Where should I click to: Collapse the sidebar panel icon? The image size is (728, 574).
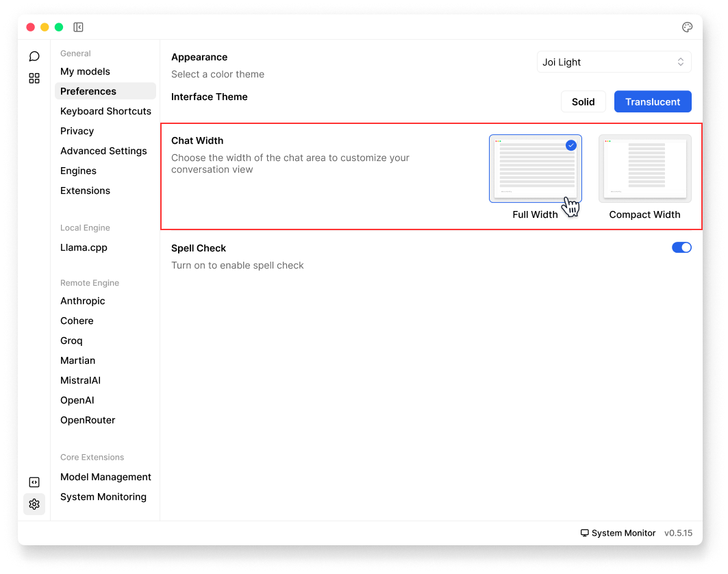pyautogui.click(x=78, y=27)
